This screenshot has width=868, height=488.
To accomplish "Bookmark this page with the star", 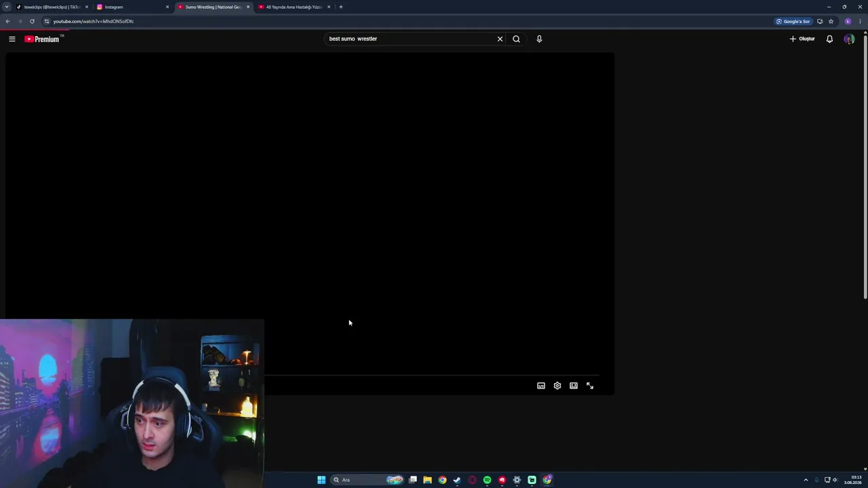I will [x=831, y=21].
